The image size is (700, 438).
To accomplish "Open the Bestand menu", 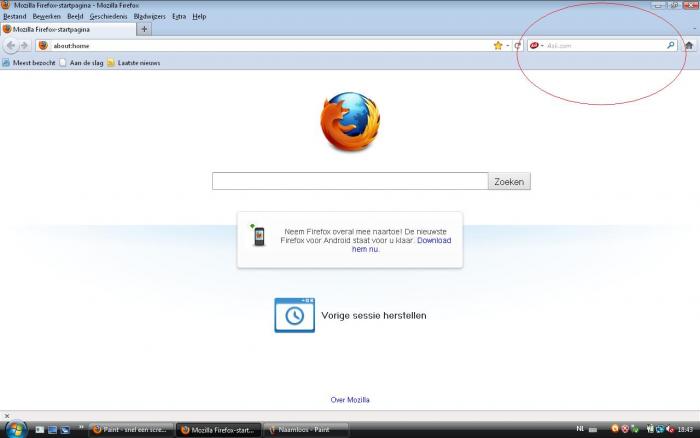I will click(x=15, y=17).
